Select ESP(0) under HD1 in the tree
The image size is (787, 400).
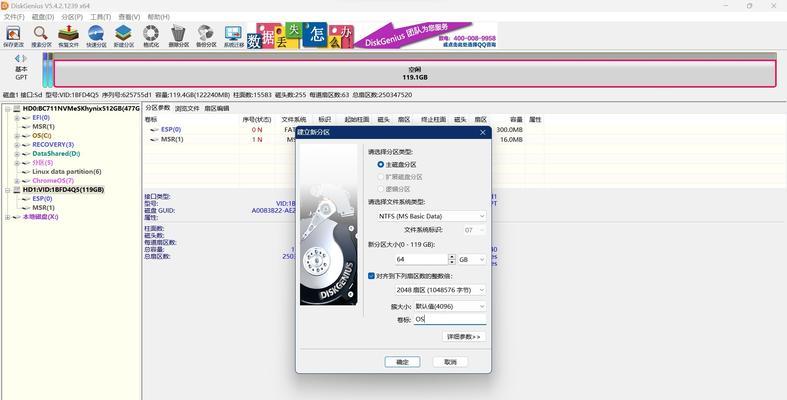click(42, 199)
